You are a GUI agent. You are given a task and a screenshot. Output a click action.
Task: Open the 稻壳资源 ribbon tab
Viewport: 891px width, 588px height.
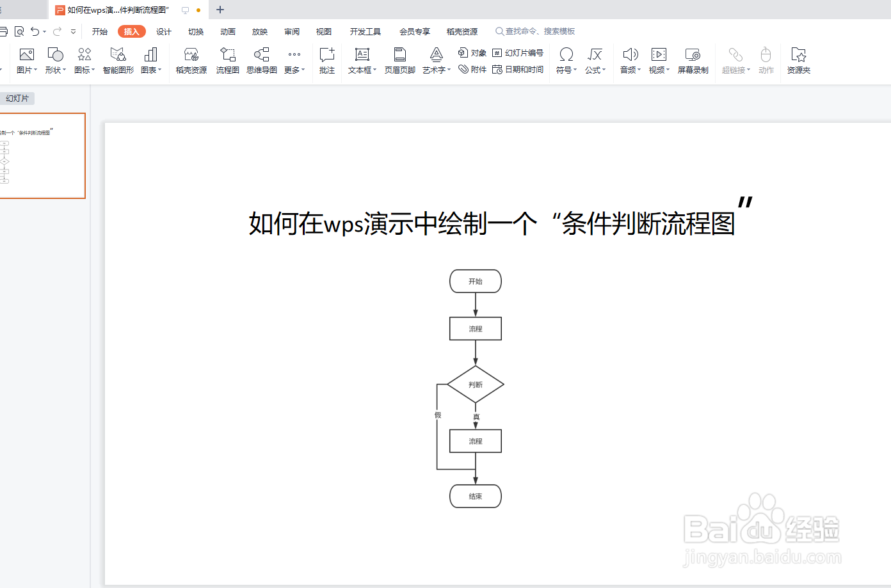coord(462,31)
